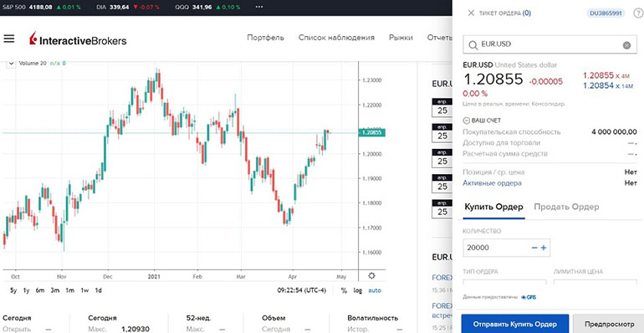
Task: Open the Портфель menu
Action: point(265,38)
